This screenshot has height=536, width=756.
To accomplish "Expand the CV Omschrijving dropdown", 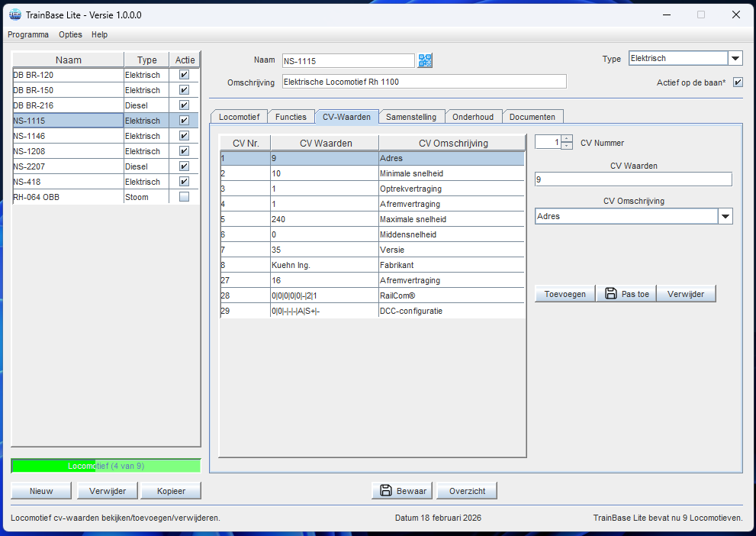I will pyautogui.click(x=725, y=217).
